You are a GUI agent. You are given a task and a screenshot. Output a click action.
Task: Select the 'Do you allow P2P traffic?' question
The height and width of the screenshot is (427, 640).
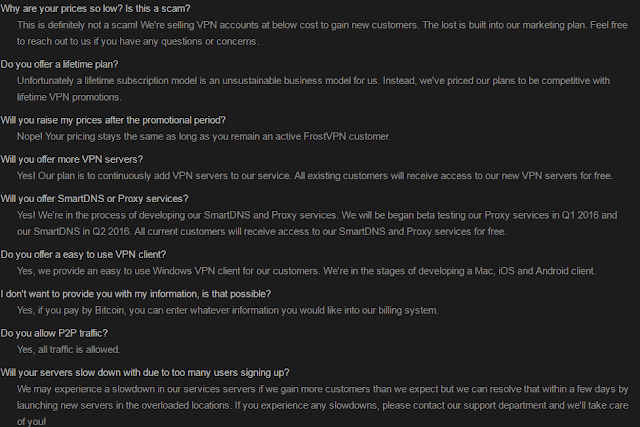54,334
